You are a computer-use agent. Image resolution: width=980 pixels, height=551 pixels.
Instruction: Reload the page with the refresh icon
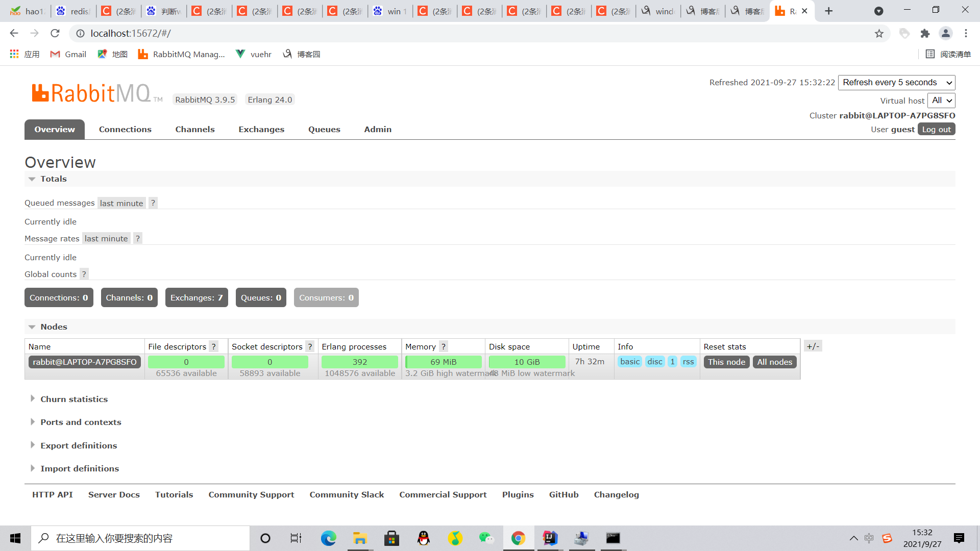click(x=55, y=34)
